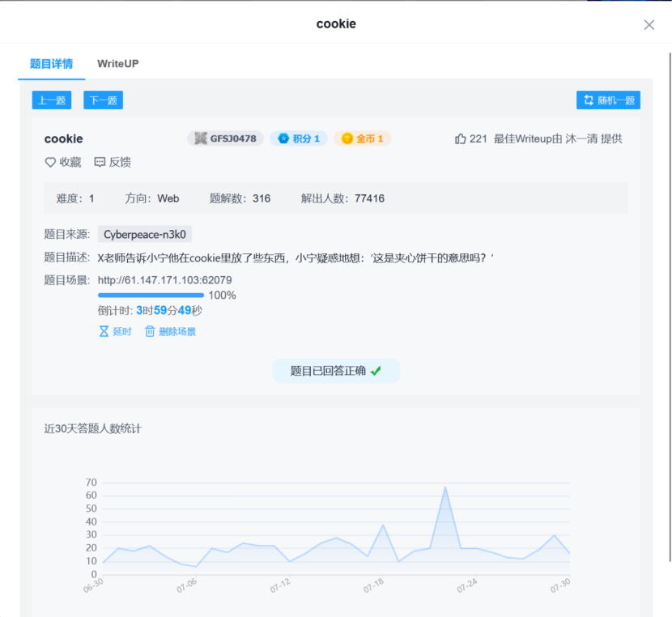Click the 方向: Web category text

click(x=152, y=198)
